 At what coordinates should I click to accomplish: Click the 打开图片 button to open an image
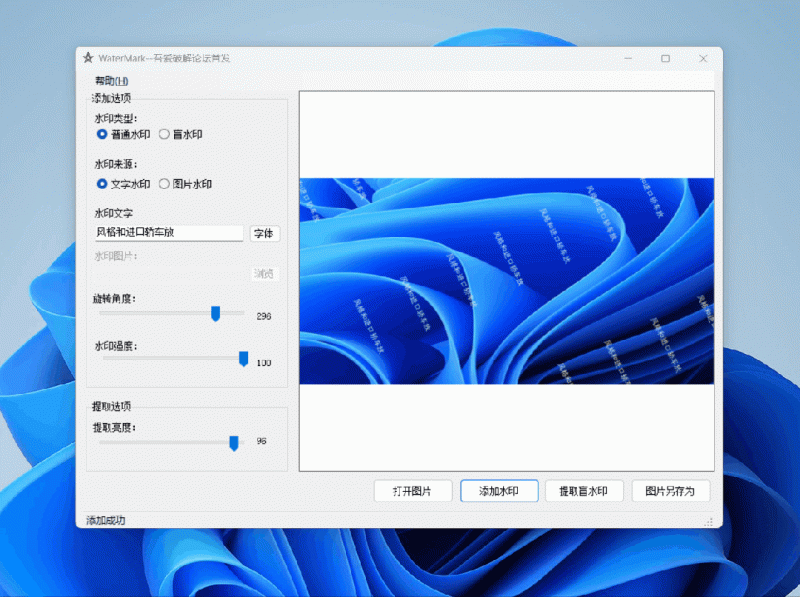pyautogui.click(x=412, y=491)
